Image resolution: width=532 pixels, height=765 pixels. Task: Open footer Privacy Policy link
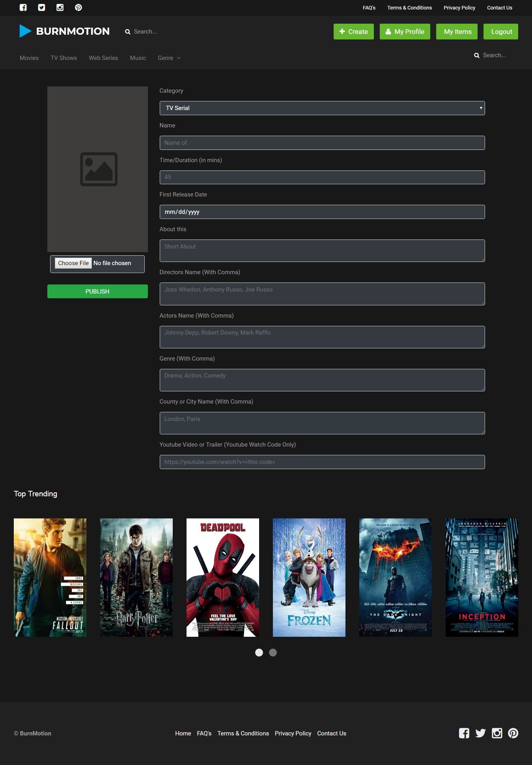293,733
